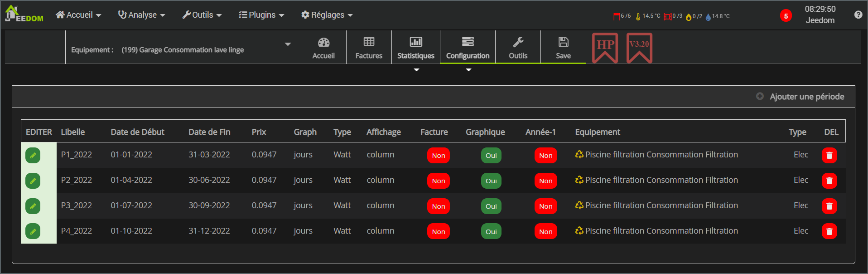Viewport: 868px width, 274px height.
Task: Open Piscine filtration equipment link in P4_2022 row
Action: click(661, 231)
